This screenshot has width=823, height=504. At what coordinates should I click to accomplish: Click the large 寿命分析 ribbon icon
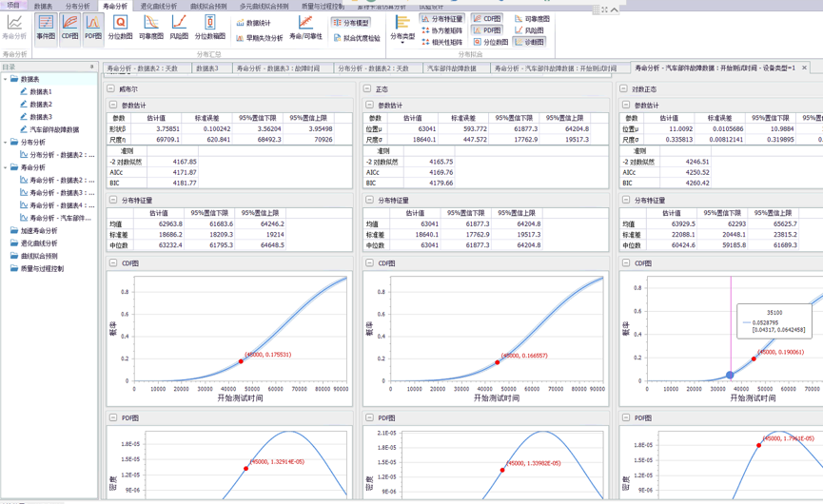point(14,28)
